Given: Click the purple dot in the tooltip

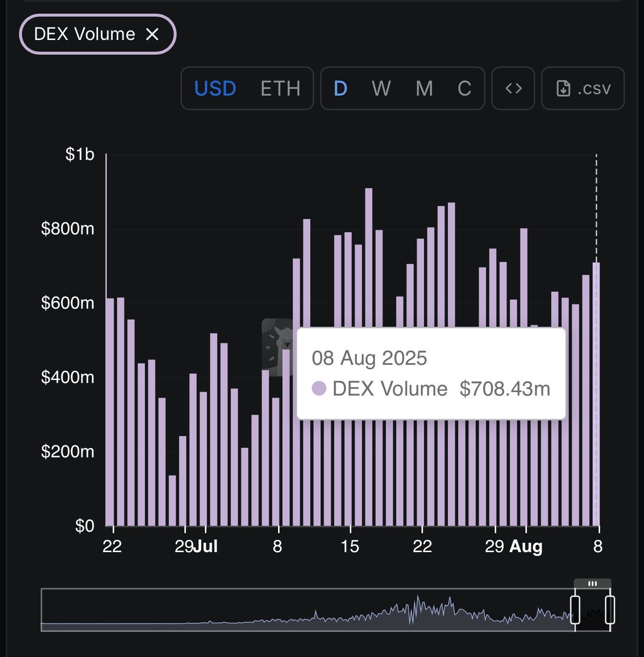Looking at the screenshot, I should pos(319,388).
